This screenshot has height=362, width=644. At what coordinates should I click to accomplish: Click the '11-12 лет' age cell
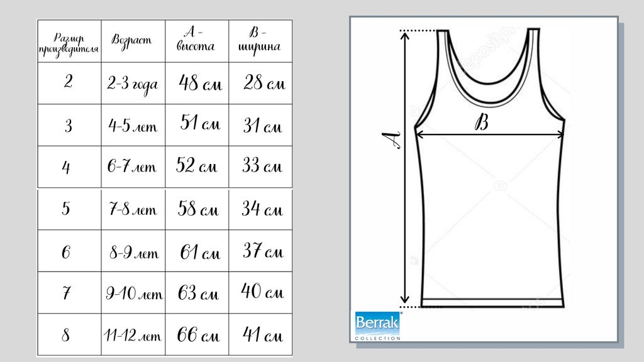(x=133, y=336)
